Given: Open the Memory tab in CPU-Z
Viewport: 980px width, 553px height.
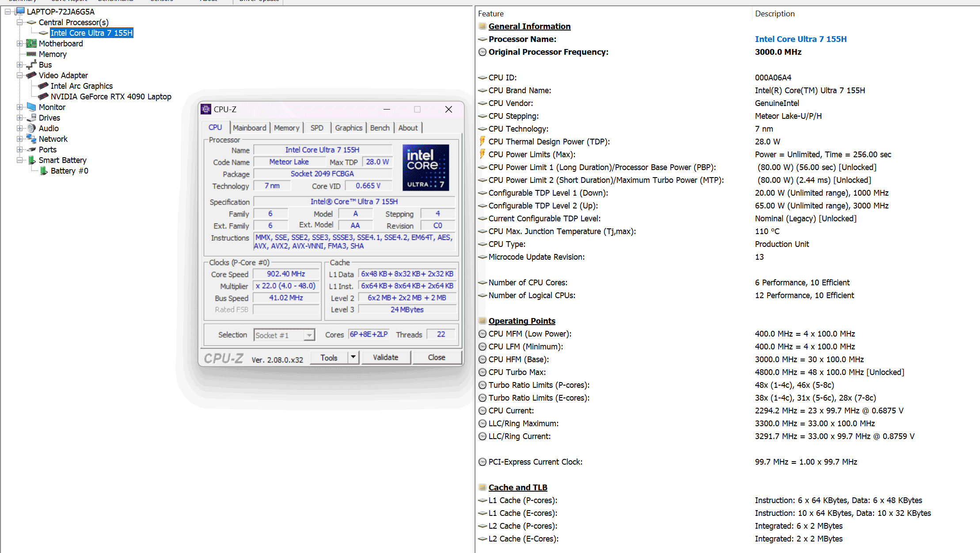Looking at the screenshot, I should click(286, 128).
